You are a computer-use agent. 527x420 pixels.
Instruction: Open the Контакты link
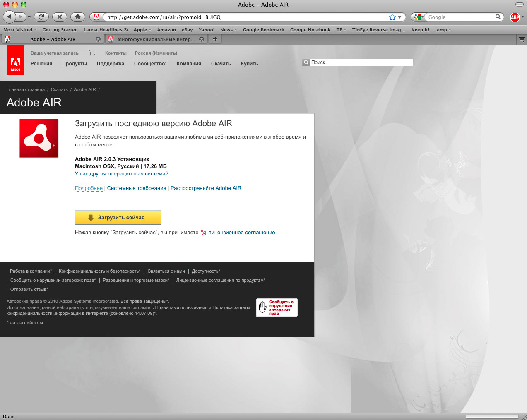[x=116, y=53]
